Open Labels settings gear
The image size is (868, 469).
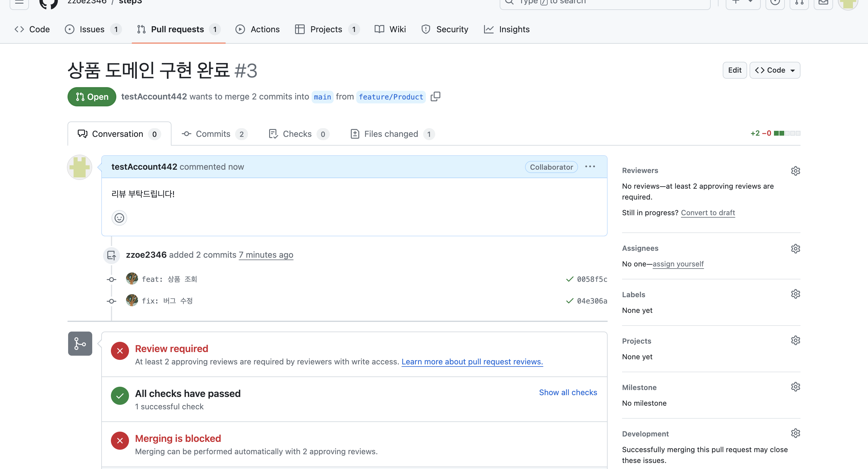click(x=795, y=294)
